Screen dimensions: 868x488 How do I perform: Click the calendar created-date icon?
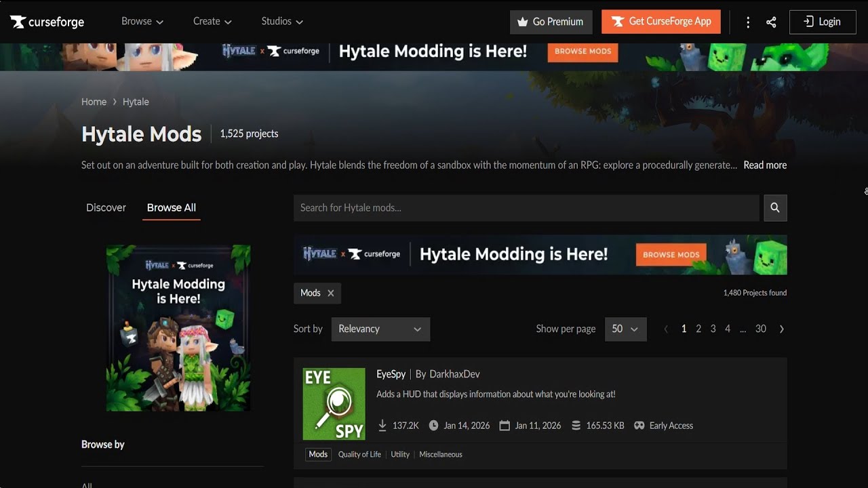tap(505, 426)
